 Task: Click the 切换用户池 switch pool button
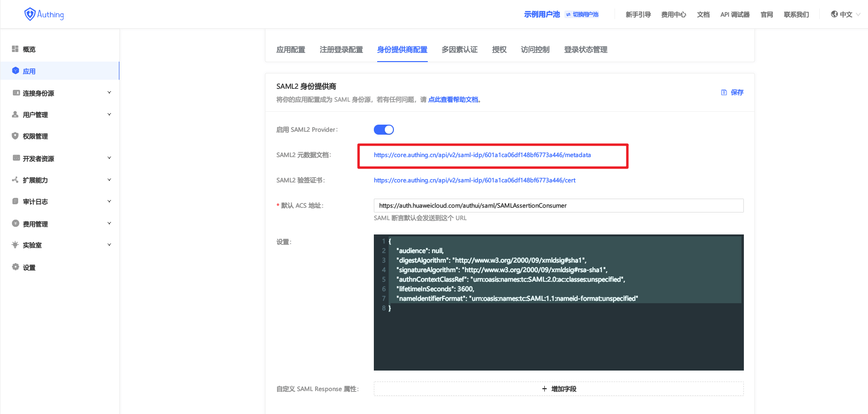tap(582, 15)
